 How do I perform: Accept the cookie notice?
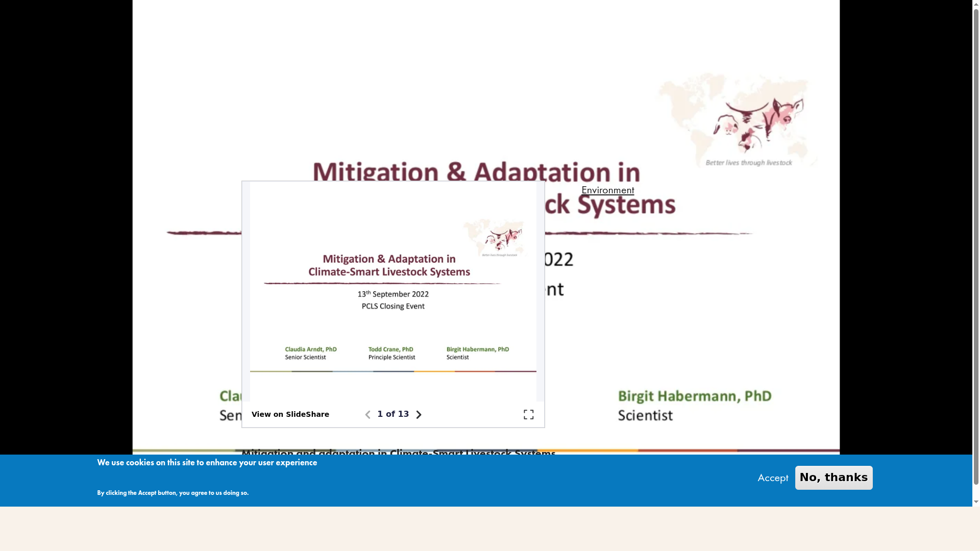click(772, 478)
